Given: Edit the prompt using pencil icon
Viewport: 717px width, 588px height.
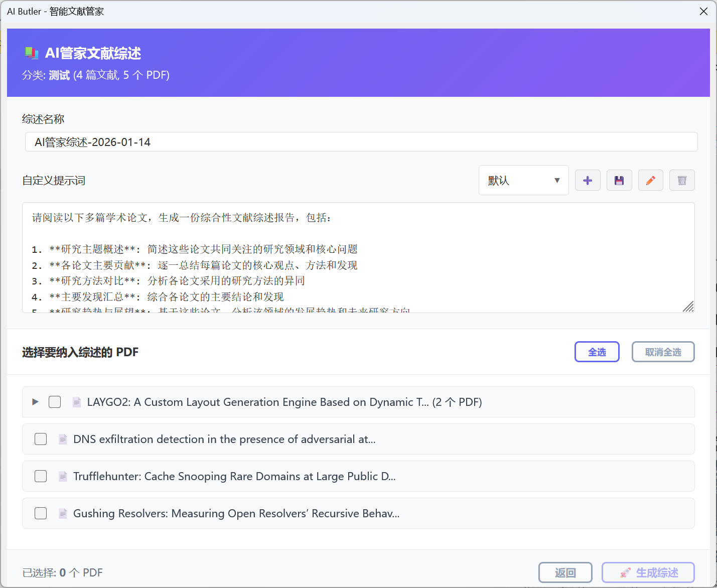Looking at the screenshot, I should [x=651, y=180].
